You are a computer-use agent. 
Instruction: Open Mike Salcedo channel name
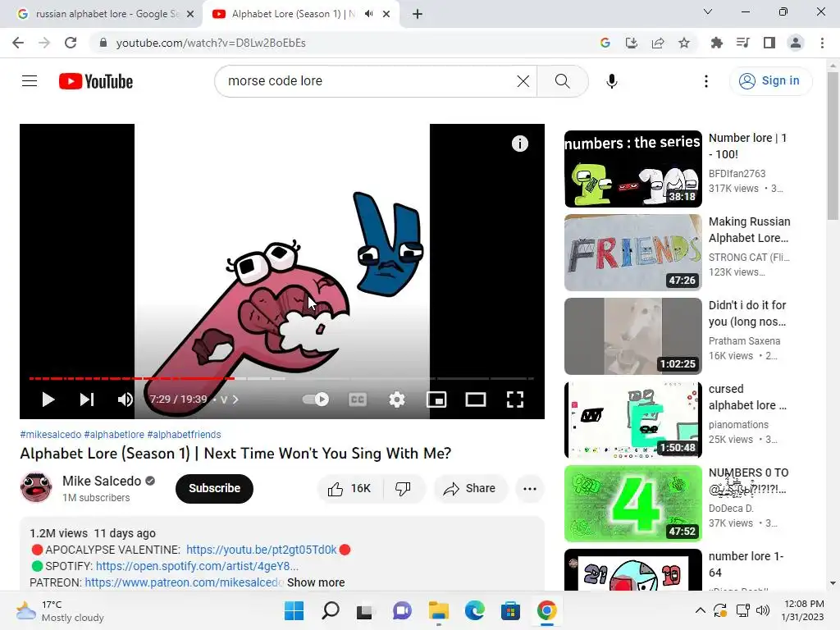point(102,481)
